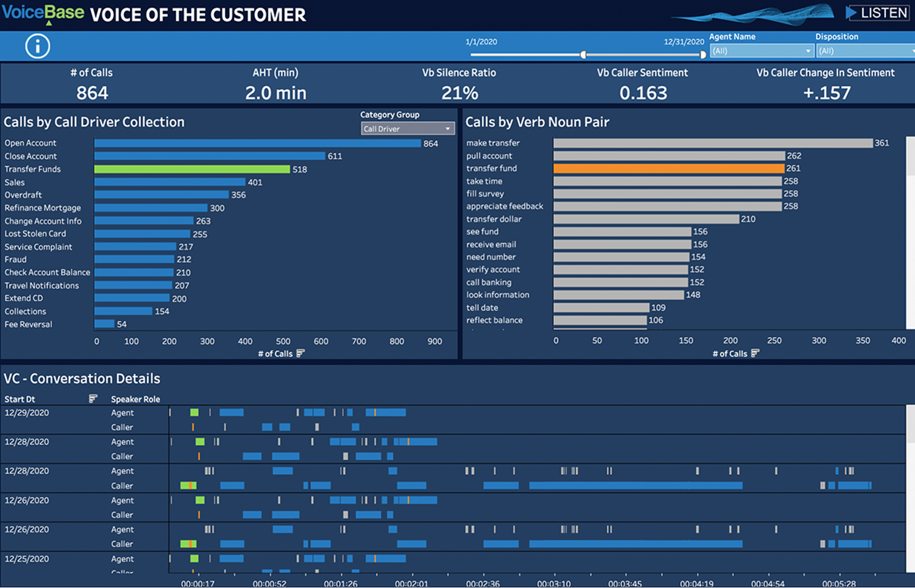This screenshot has height=588, width=915.
Task: Click the Vb Silence Ratio value 21%
Action: pyautogui.click(x=459, y=93)
